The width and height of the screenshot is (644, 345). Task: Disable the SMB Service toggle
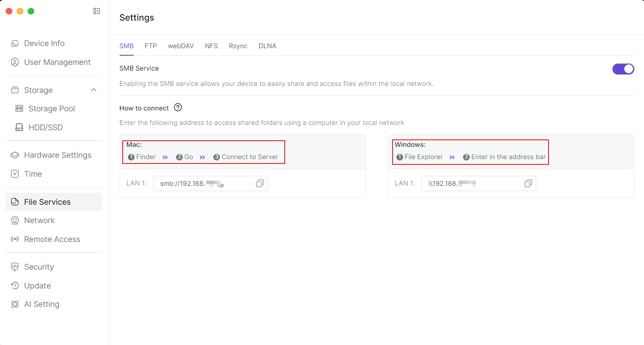[623, 69]
